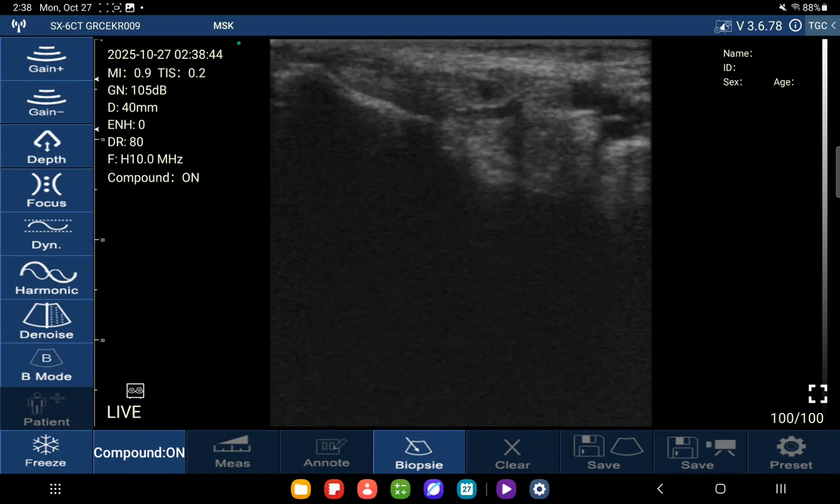Decrease gain with the Gain- button
Screen dimensions: 840x504
[47, 103]
